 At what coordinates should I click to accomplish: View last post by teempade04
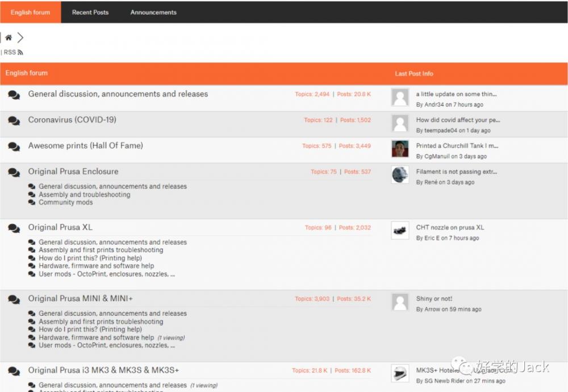pos(453,131)
